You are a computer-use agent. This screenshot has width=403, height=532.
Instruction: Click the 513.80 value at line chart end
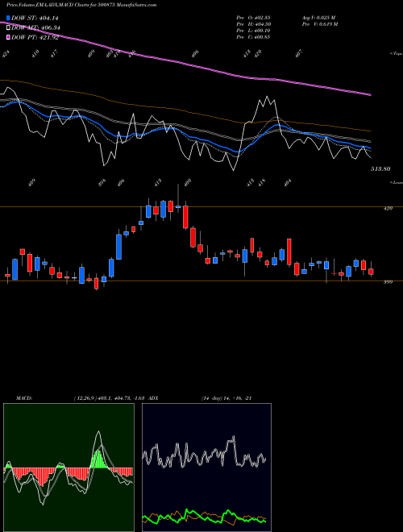[380, 168]
